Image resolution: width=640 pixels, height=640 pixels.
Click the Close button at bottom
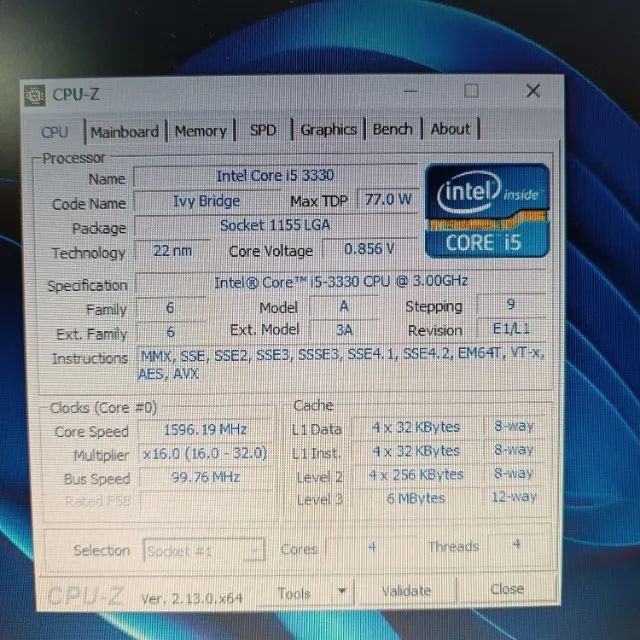click(x=507, y=589)
